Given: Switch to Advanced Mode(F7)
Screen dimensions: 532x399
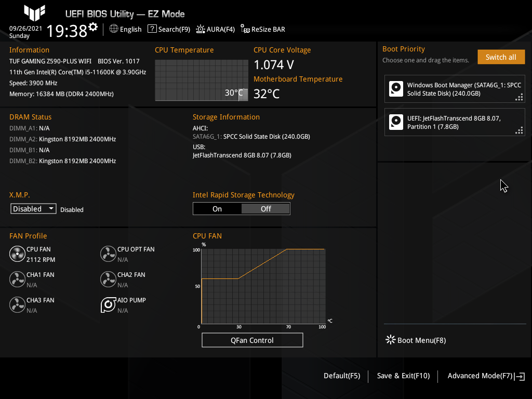Looking at the screenshot, I should (x=480, y=376).
